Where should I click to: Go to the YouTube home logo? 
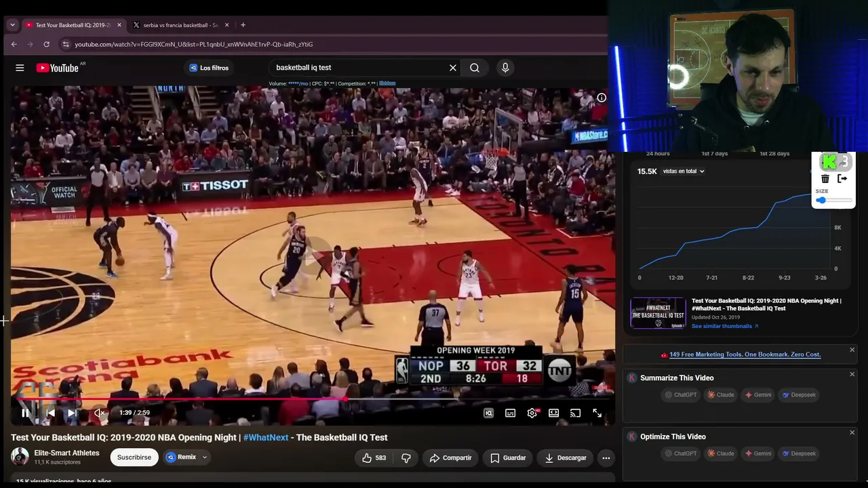(58, 68)
